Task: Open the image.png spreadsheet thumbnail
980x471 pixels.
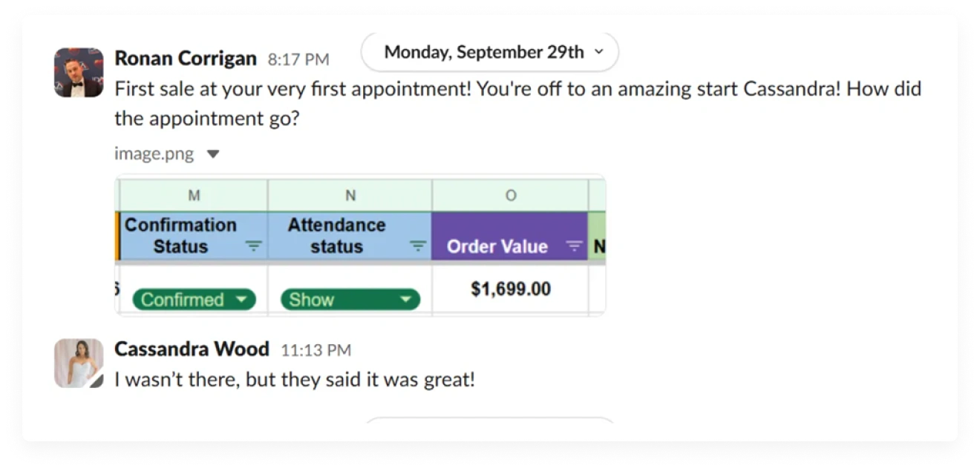Action: (x=360, y=246)
